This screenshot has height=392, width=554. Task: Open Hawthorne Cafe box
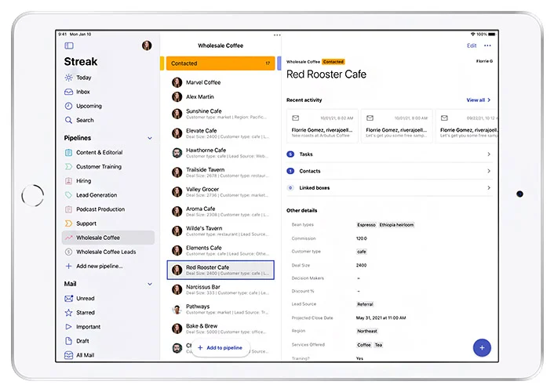pos(221,153)
